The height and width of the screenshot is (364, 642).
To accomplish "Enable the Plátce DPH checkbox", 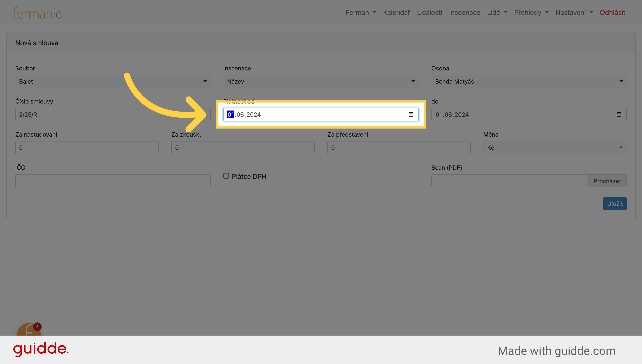I will [226, 176].
